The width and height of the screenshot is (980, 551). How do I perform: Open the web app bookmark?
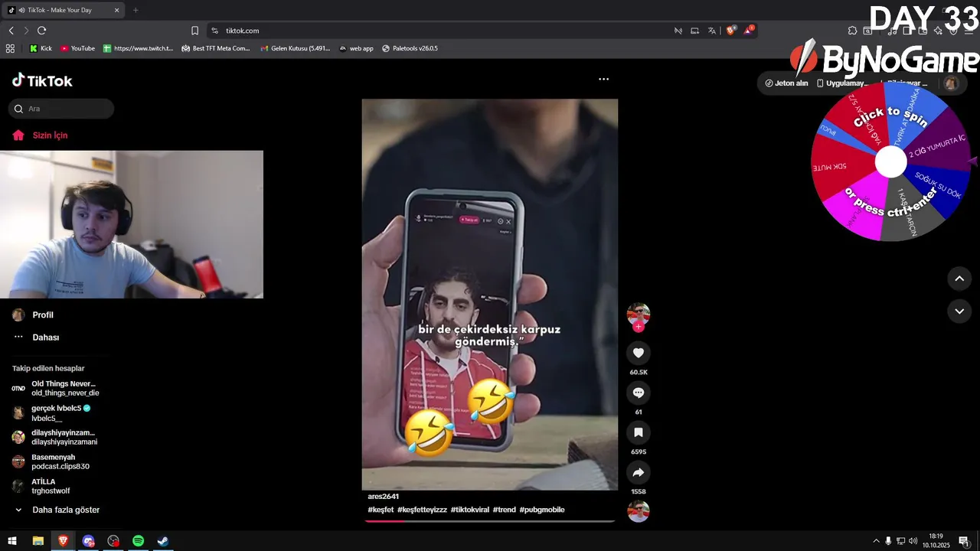point(356,48)
